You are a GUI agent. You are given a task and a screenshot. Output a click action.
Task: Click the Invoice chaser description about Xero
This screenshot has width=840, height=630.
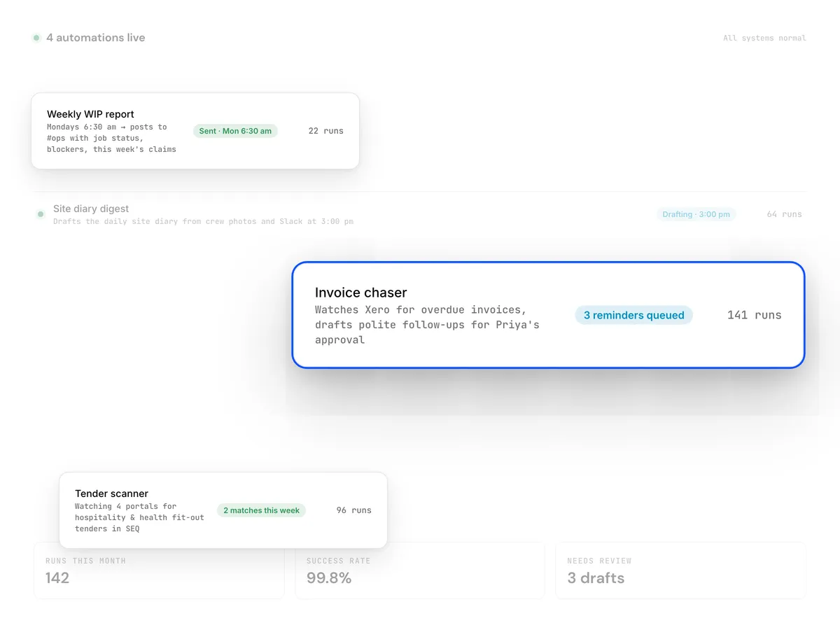pyautogui.click(x=427, y=325)
